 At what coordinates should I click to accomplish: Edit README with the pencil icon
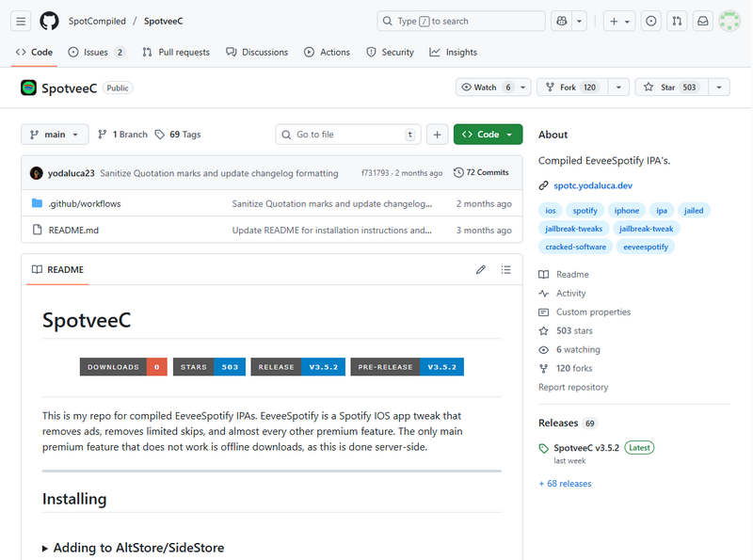pos(481,270)
